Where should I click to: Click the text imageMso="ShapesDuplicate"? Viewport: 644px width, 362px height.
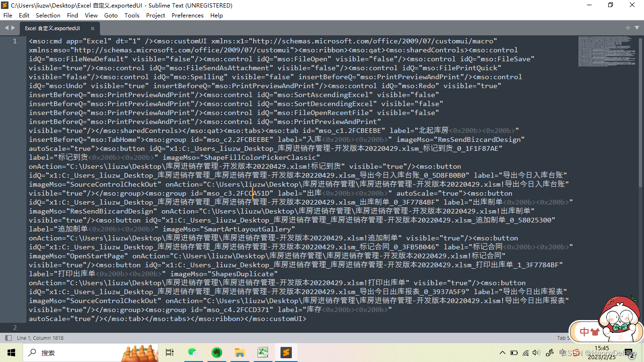224,274
